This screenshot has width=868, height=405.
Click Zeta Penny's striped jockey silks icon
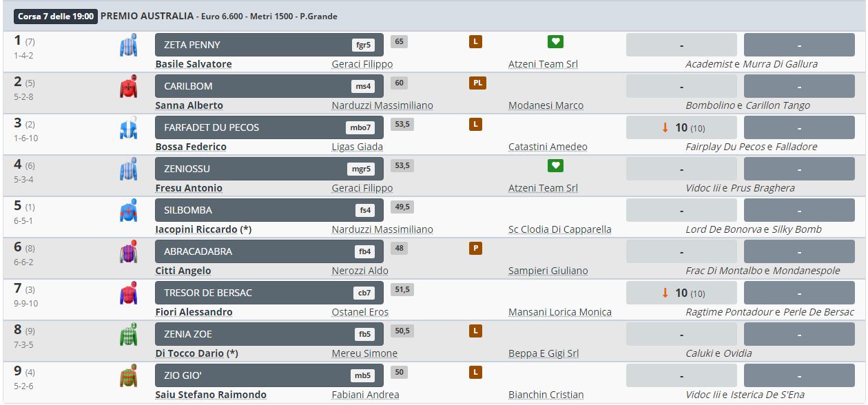coord(128,46)
